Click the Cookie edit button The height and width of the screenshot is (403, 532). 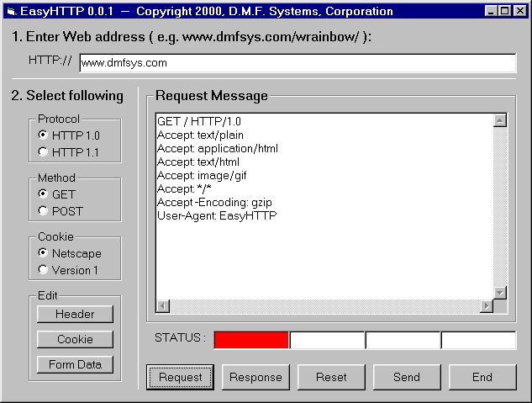75,339
